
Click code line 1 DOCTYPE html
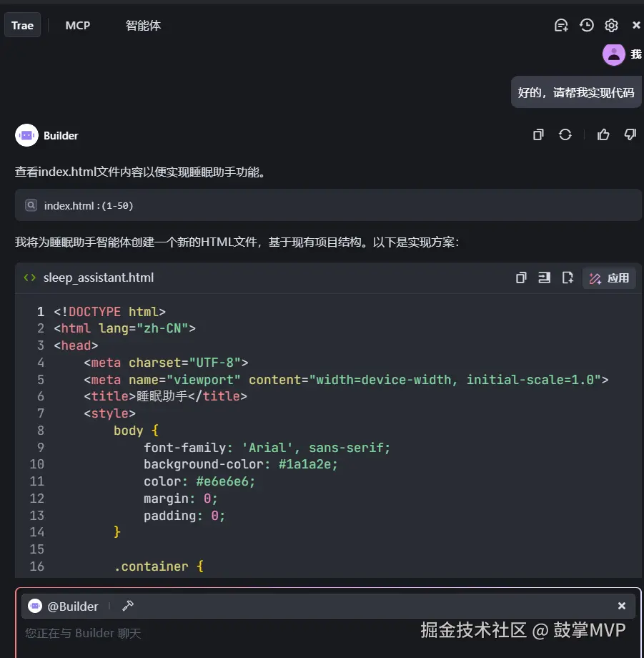pyautogui.click(x=110, y=311)
